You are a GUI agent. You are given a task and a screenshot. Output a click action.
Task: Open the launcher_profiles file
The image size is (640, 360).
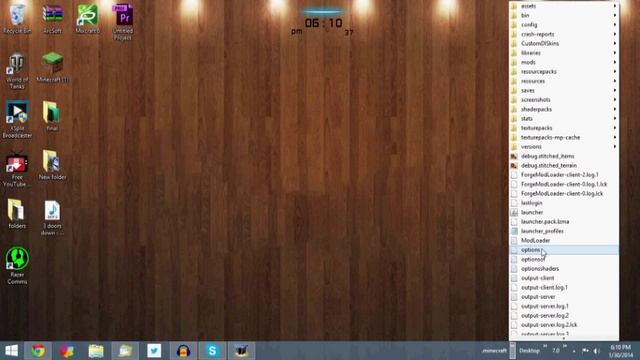point(564,231)
